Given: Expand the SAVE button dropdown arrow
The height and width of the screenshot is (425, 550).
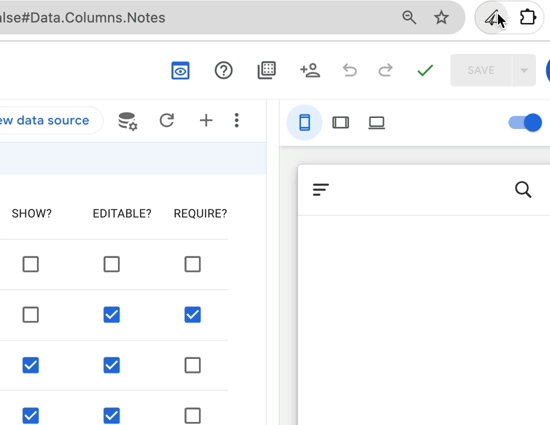Looking at the screenshot, I should (x=524, y=70).
